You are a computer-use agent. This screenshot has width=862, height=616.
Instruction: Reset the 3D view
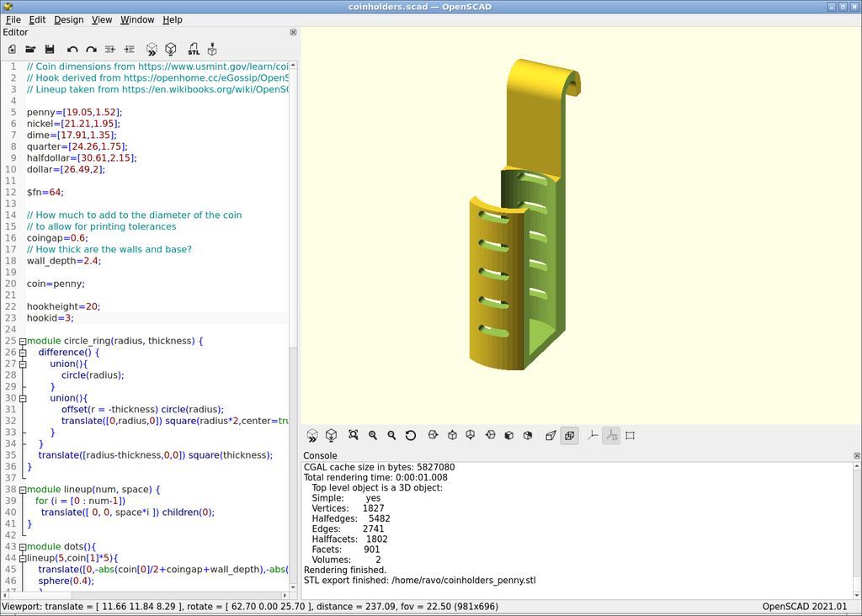[411, 435]
